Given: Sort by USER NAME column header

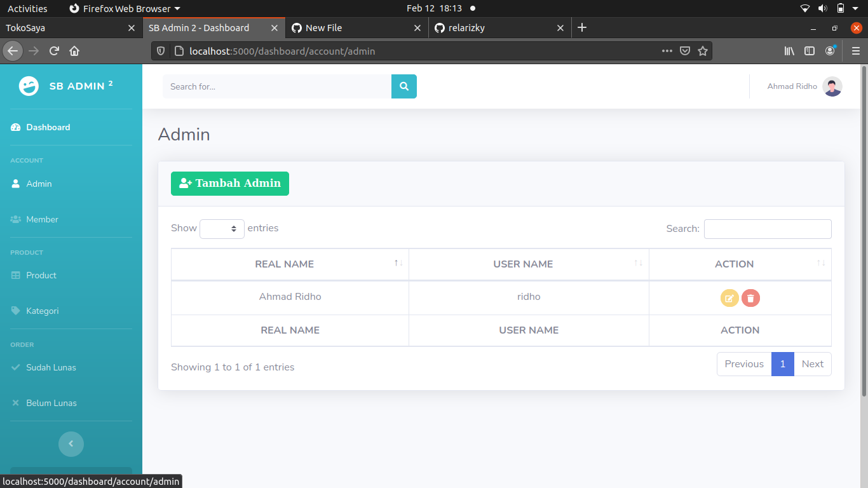Looking at the screenshot, I should (x=529, y=264).
